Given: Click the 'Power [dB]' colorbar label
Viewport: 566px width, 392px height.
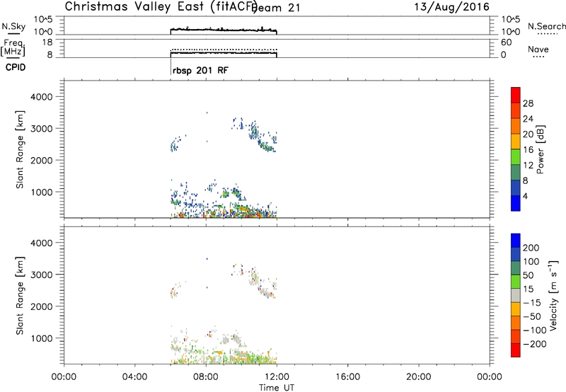Looking at the screenshot, I should point(540,149).
